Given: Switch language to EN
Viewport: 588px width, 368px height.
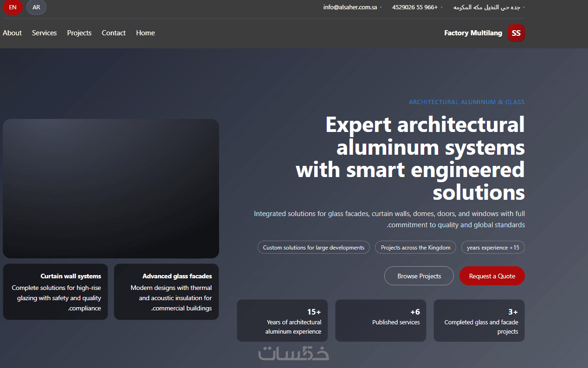Looking at the screenshot, I should pyautogui.click(x=13, y=7).
